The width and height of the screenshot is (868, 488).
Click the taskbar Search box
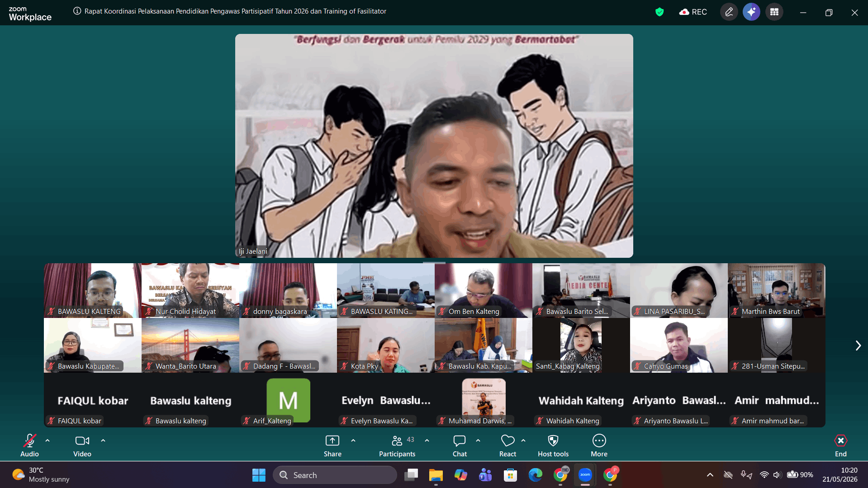coord(335,475)
